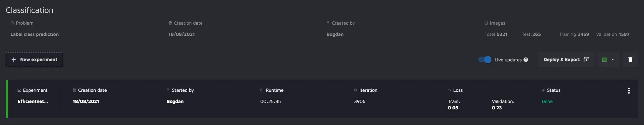Image resolution: width=644 pixels, height=125 pixels.
Task: Select the experiment row's 00:25:35 runtime
Action: click(x=270, y=101)
